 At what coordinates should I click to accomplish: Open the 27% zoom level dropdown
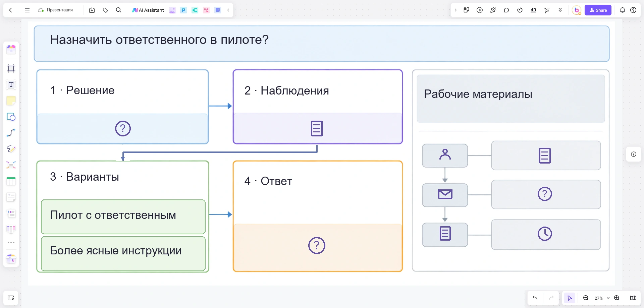(602, 298)
